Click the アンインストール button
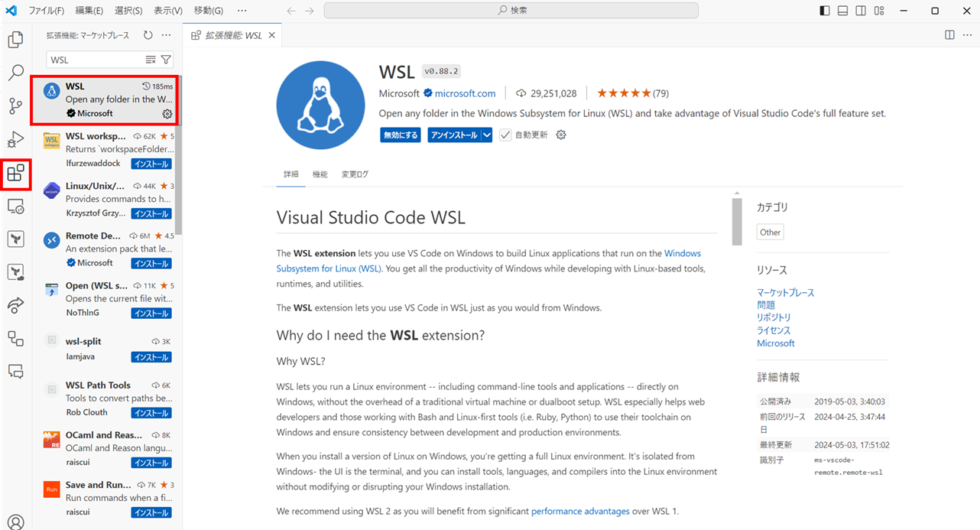 [x=454, y=135]
